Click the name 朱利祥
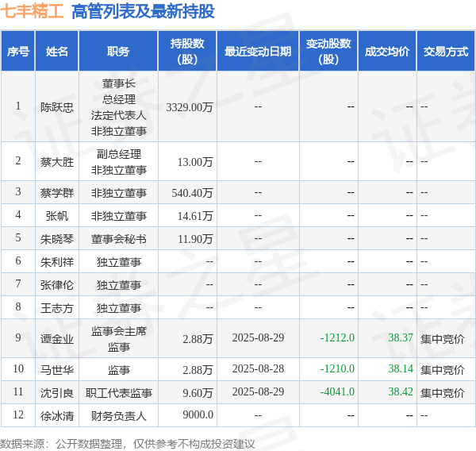The image size is (476, 451). click(x=57, y=262)
